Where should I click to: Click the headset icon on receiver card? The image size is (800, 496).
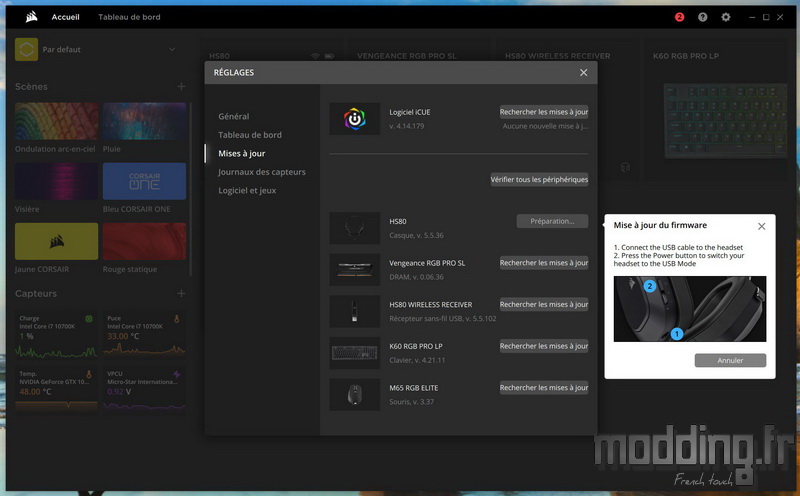(x=625, y=167)
